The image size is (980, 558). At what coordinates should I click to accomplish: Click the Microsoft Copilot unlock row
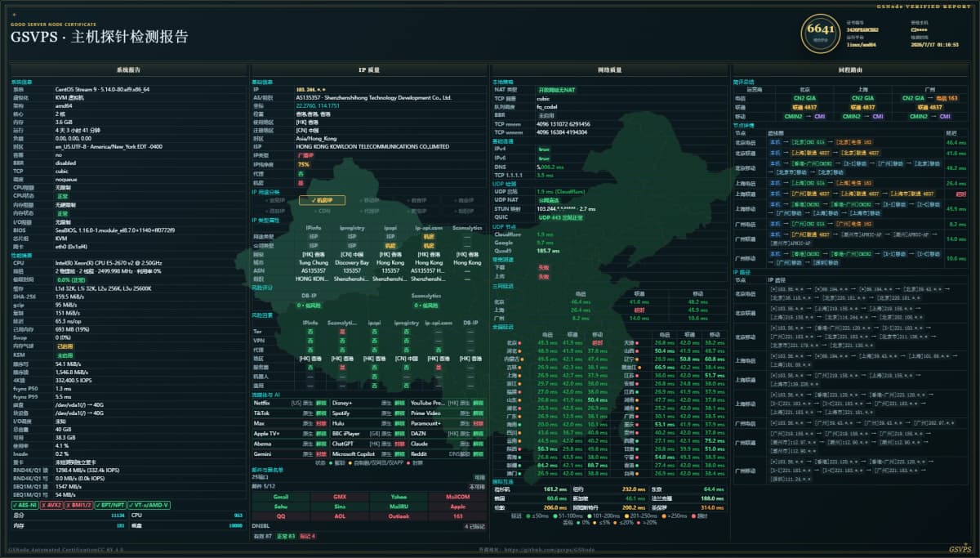[368, 453]
